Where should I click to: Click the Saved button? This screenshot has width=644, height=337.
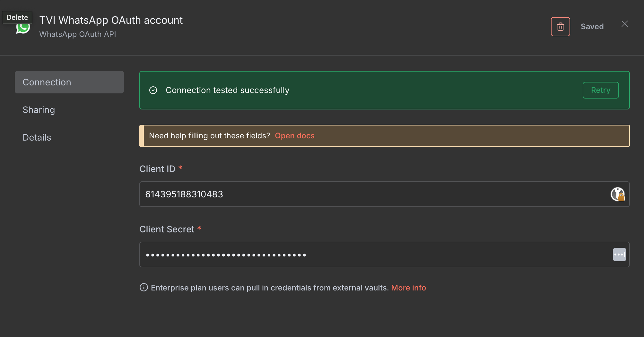coord(592,27)
